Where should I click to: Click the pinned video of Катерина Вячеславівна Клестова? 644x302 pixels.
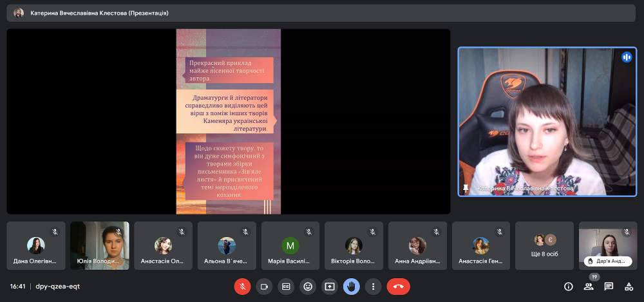(x=547, y=122)
